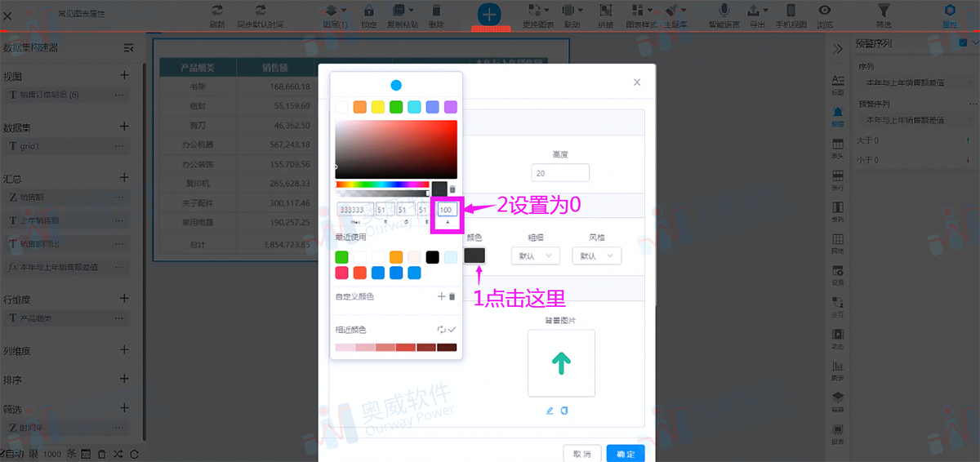Select the 标题 tab in right sidebar
980x462 pixels.
tap(838, 84)
